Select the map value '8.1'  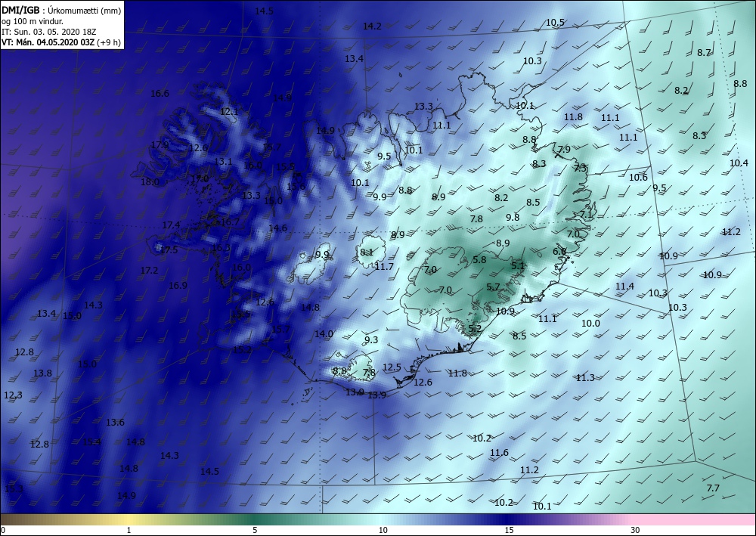[367, 252]
